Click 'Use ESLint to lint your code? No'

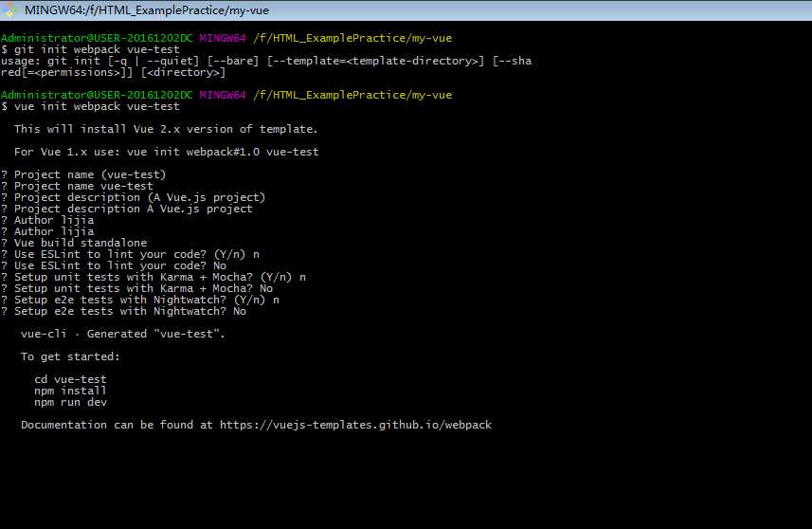click(x=114, y=265)
